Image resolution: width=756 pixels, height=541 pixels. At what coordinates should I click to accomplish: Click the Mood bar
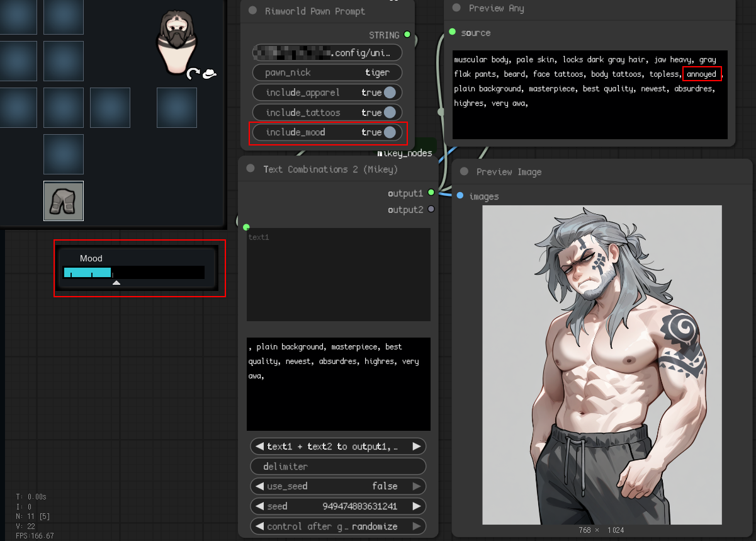click(x=133, y=272)
